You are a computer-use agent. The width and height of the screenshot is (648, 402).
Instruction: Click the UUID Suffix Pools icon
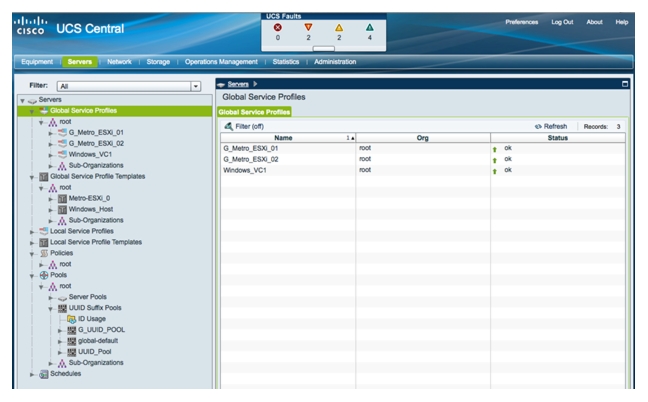[x=62, y=308]
